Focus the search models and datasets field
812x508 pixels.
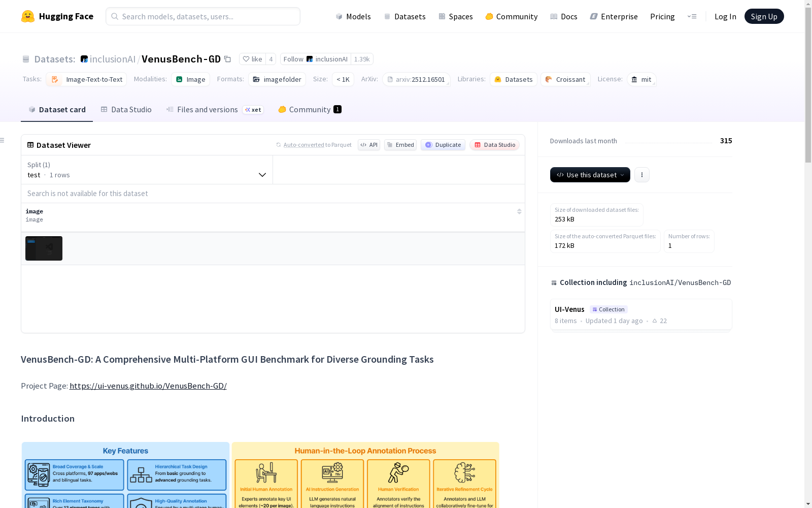tap(203, 16)
